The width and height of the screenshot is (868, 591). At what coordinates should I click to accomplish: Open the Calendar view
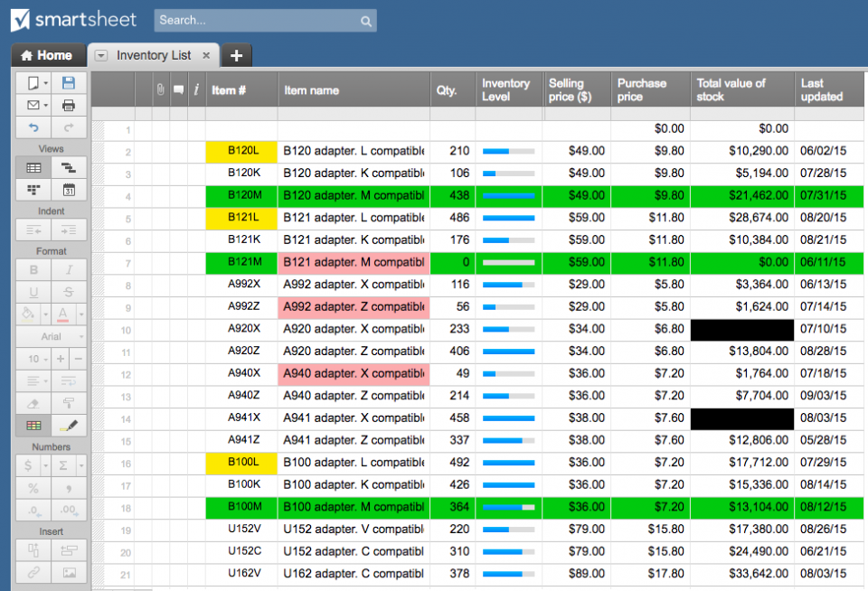pyautogui.click(x=69, y=189)
